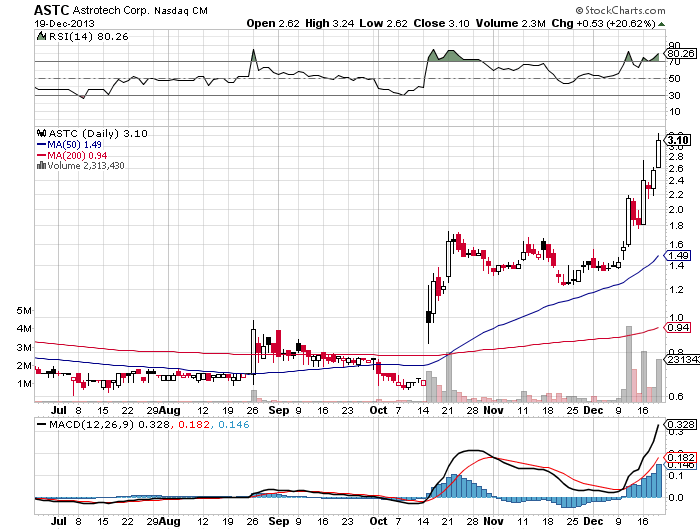Click the MA(200) 0.94 legend entry

click(x=72, y=155)
